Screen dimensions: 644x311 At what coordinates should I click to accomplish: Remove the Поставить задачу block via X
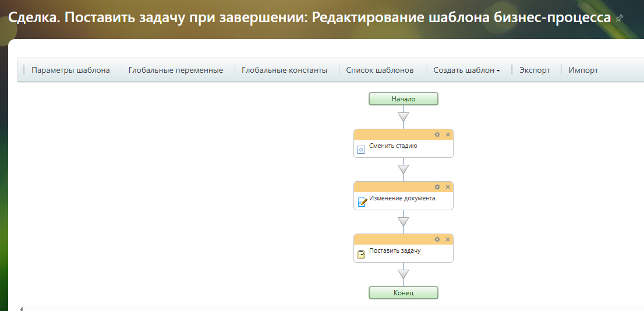coord(448,239)
